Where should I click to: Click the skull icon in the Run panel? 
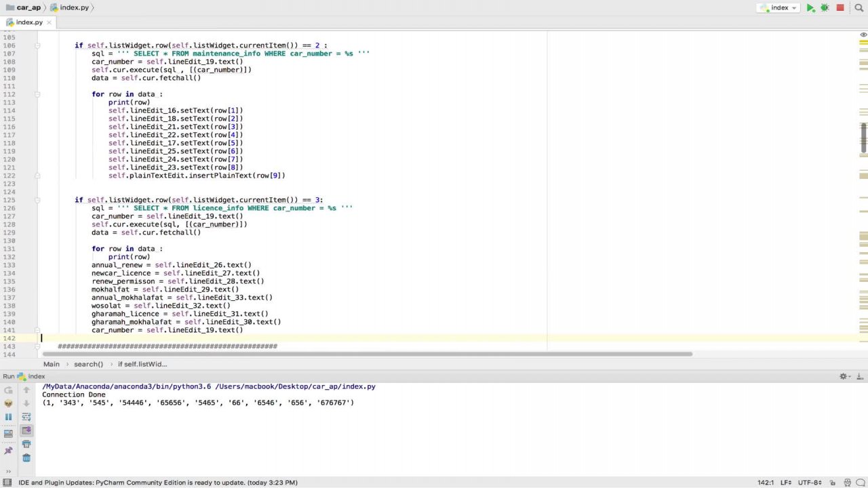click(x=8, y=403)
